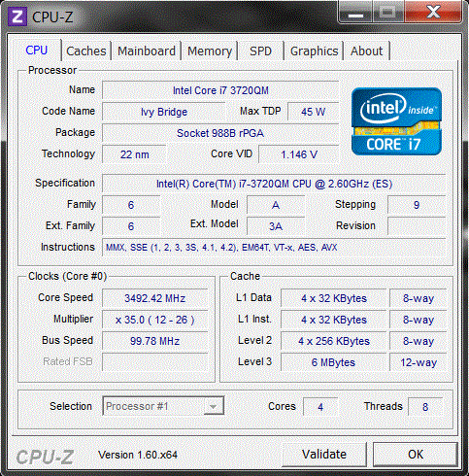Open the Processor #1 selection dropdown
The image size is (469, 476).
[x=163, y=406]
